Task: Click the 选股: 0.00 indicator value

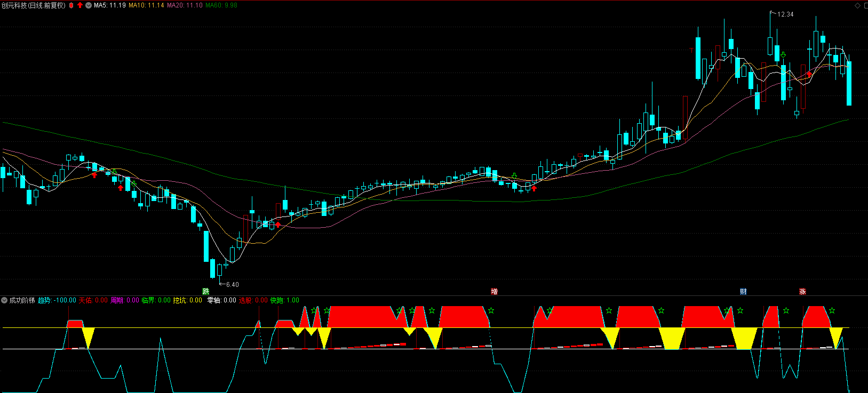Action: [x=253, y=300]
